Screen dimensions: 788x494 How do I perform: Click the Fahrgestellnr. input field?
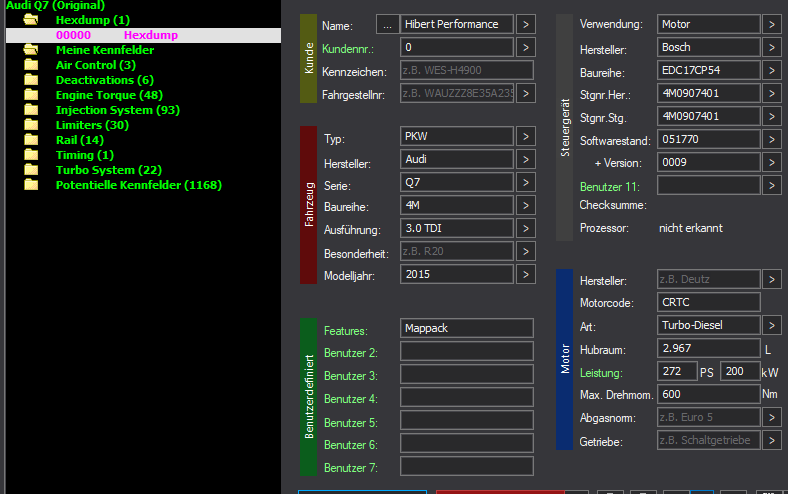(457, 93)
